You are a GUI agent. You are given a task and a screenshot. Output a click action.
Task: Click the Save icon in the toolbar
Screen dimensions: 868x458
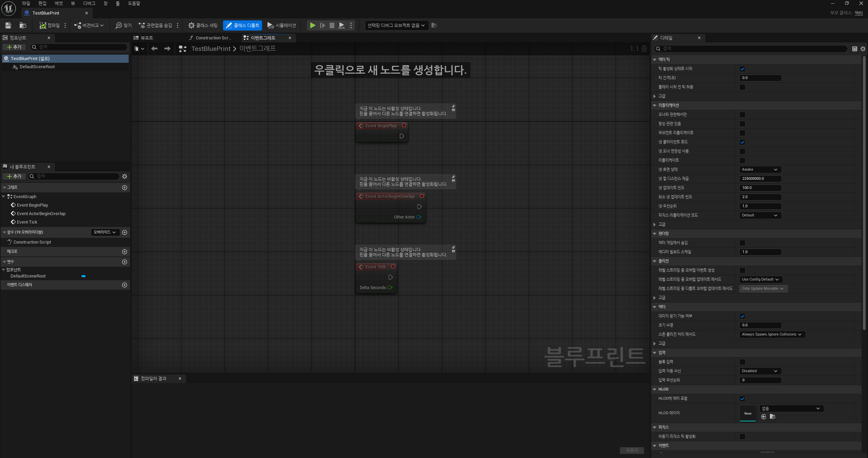pos(8,25)
